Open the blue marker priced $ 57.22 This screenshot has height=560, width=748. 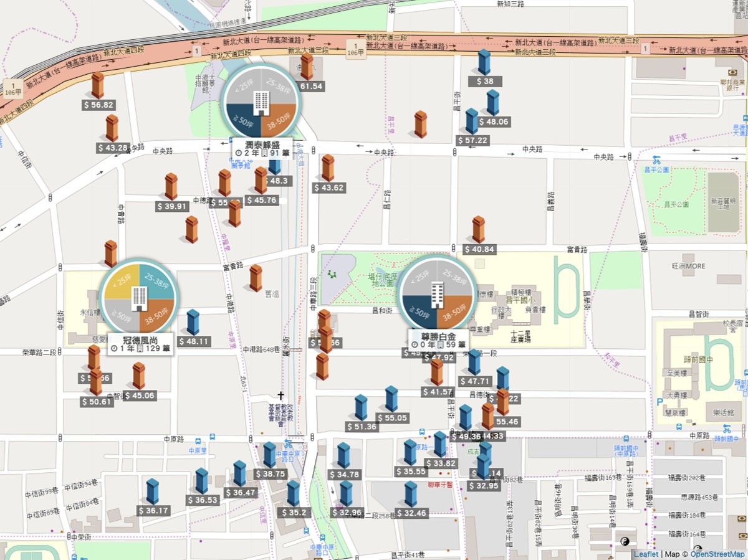pos(472,121)
